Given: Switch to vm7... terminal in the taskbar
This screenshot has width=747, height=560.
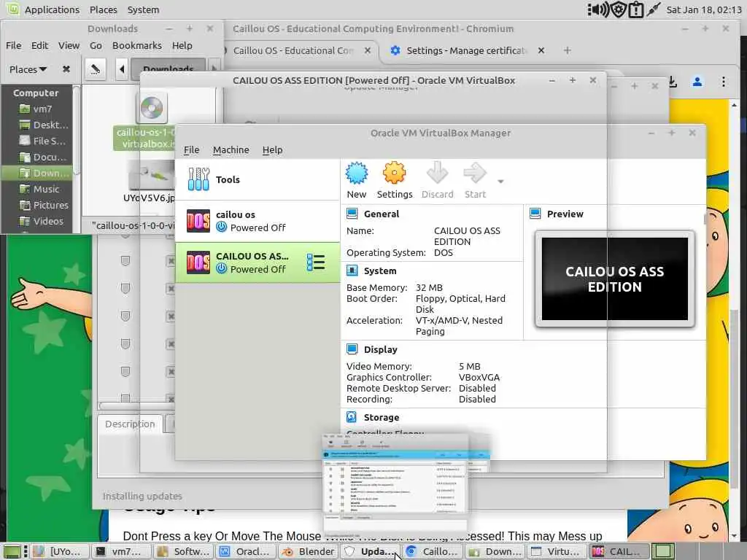Looking at the screenshot, I should (x=121, y=551).
